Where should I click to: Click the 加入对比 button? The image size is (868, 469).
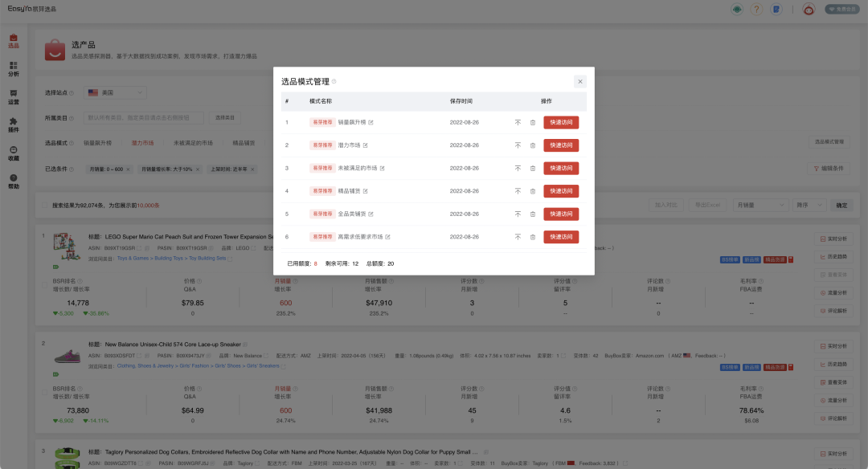pos(666,206)
